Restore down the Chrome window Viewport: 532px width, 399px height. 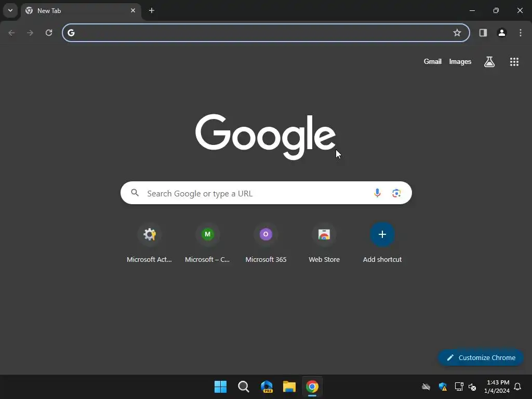496,10
